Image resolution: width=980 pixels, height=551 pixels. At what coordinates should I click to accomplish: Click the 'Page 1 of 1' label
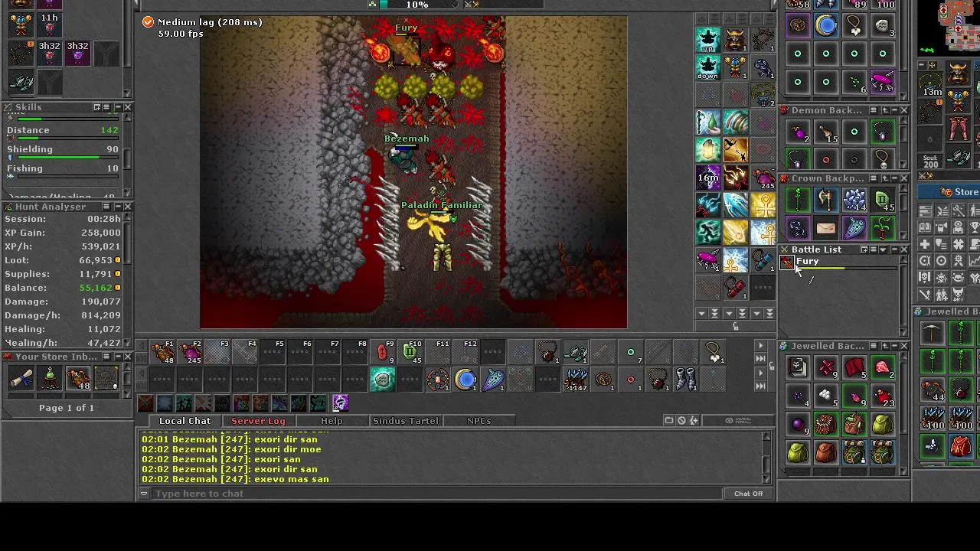point(67,408)
